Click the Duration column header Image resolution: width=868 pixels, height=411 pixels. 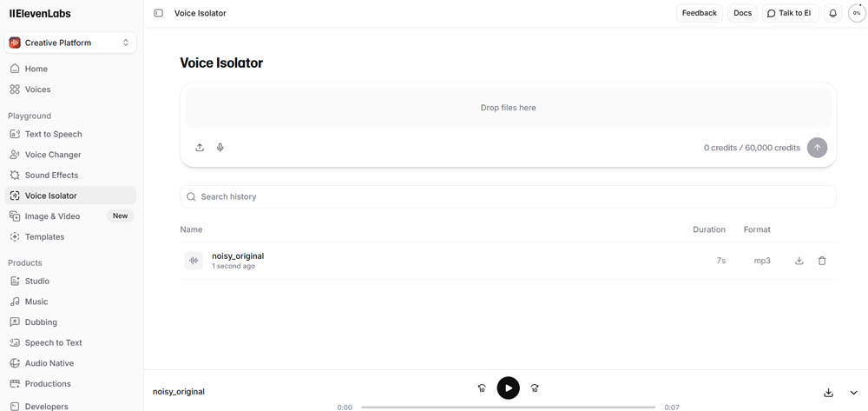pyautogui.click(x=709, y=229)
